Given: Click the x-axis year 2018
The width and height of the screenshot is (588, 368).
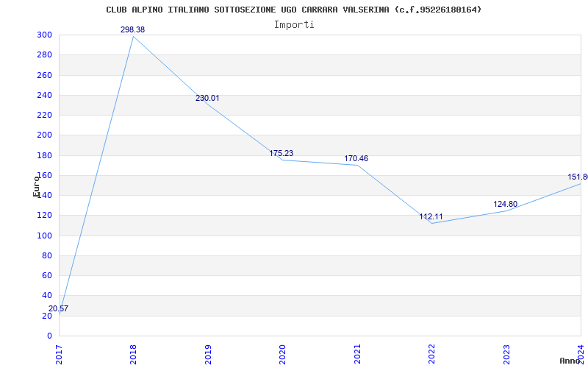Looking at the screenshot, I should point(133,355).
